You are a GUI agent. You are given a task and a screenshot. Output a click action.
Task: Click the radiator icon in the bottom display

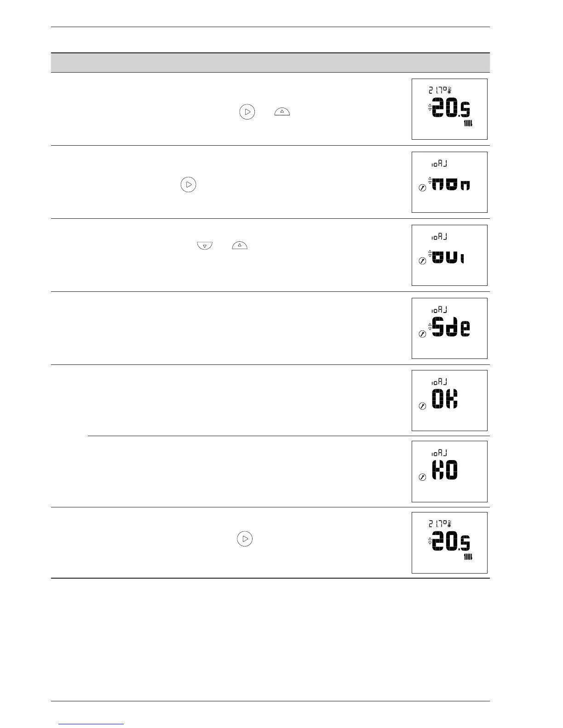click(x=468, y=557)
